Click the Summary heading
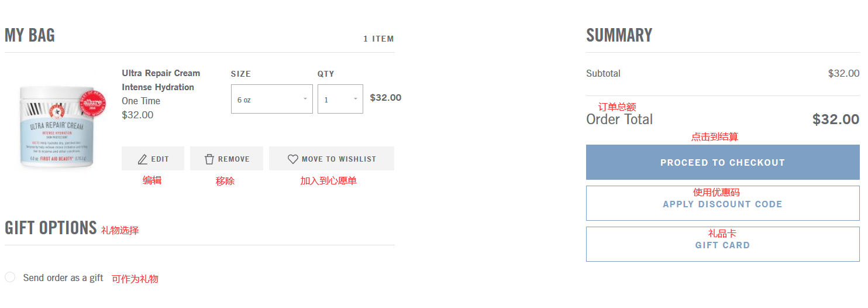 pos(619,35)
